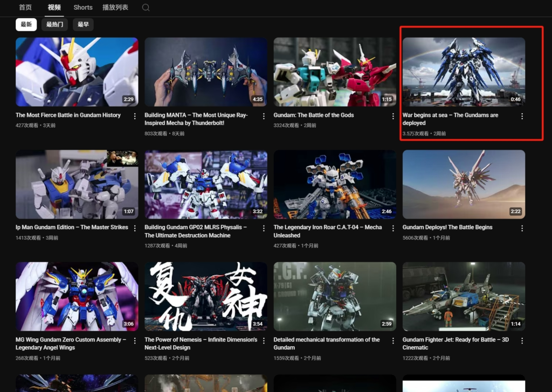Click title 'Building Gundam GP02 MLRS Physalis'
Image resolution: width=552 pixels, height=392 pixels.
[x=195, y=231]
